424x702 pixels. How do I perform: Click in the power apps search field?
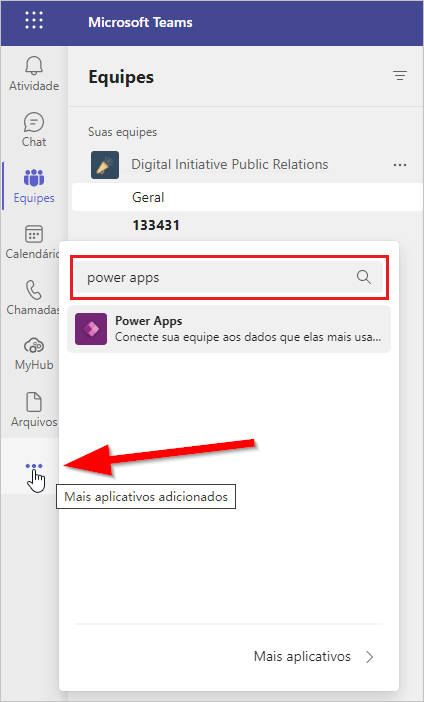229,278
